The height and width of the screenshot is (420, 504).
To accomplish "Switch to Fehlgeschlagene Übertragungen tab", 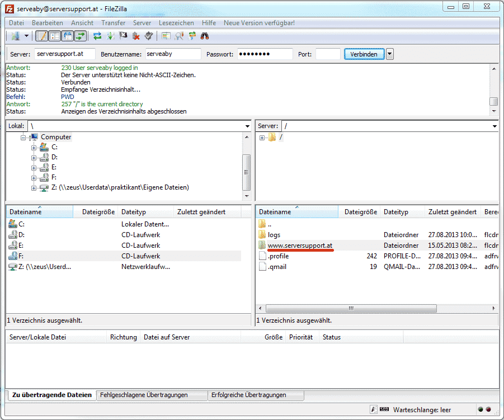I will [x=144, y=395].
